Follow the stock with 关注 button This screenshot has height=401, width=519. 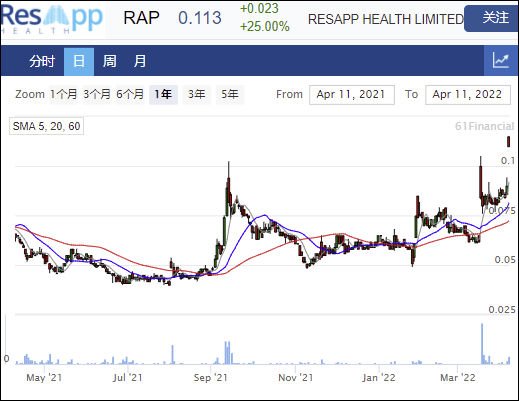491,18
